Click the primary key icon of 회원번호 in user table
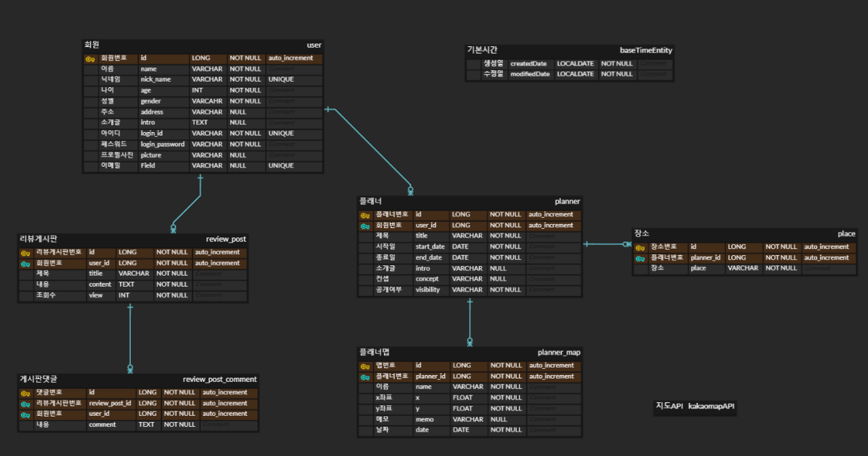The width and height of the screenshot is (868, 456). [90, 59]
